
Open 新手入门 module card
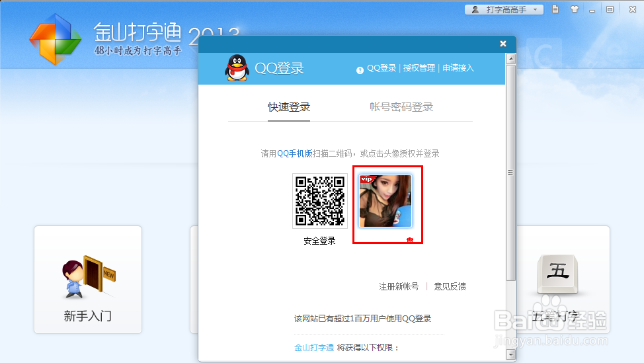(88, 280)
